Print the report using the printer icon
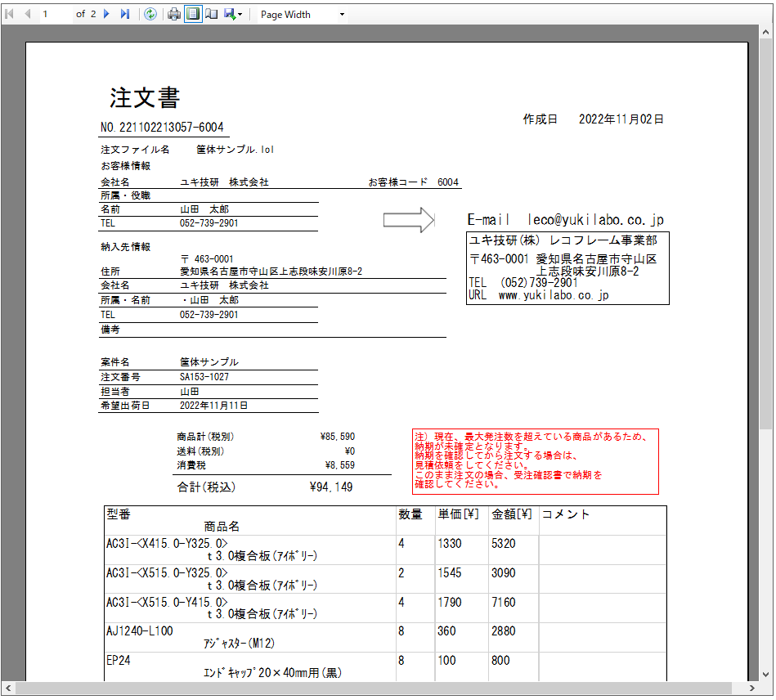The height and width of the screenshot is (700, 776). tap(173, 15)
